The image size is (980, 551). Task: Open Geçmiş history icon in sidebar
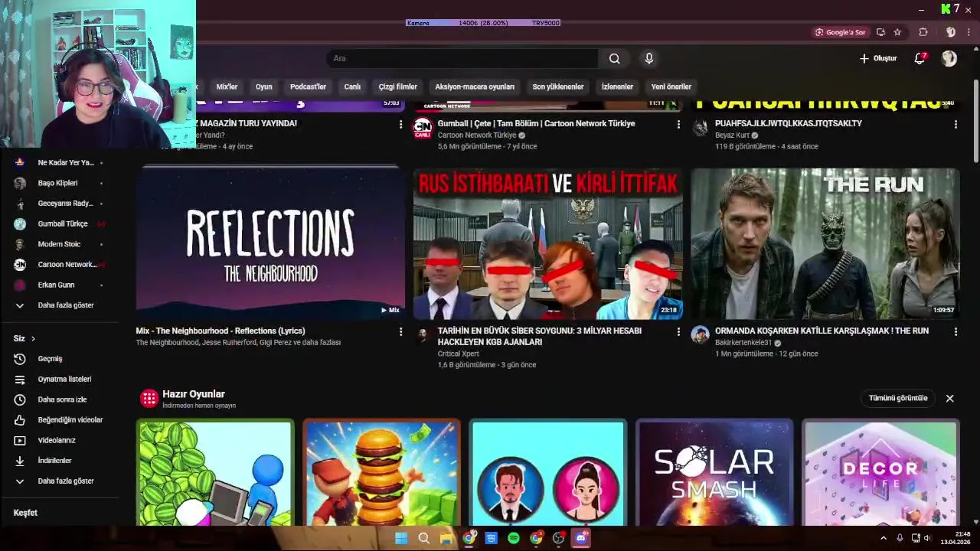coord(20,359)
